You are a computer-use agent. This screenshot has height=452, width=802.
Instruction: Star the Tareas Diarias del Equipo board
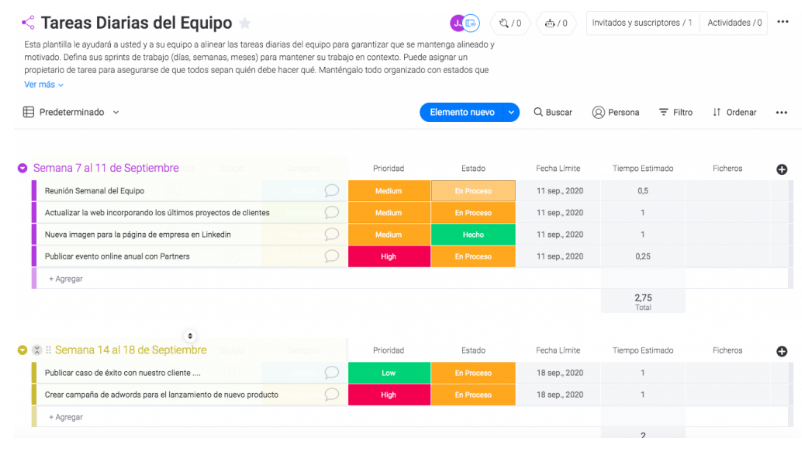(245, 23)
